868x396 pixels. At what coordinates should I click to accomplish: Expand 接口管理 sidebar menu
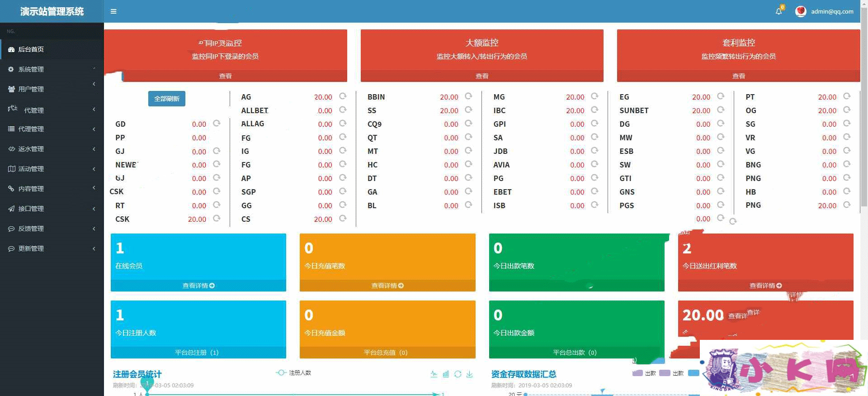(x=52, y=209)
